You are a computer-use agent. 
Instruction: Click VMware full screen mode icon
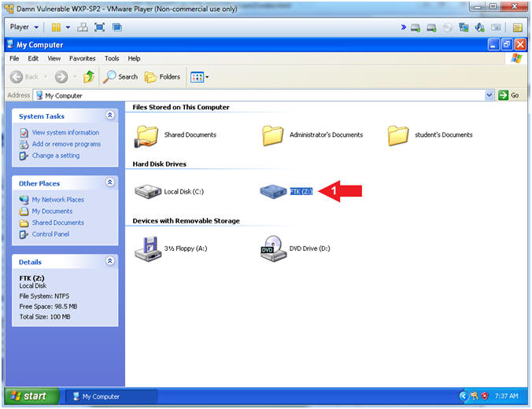[99, 27]
